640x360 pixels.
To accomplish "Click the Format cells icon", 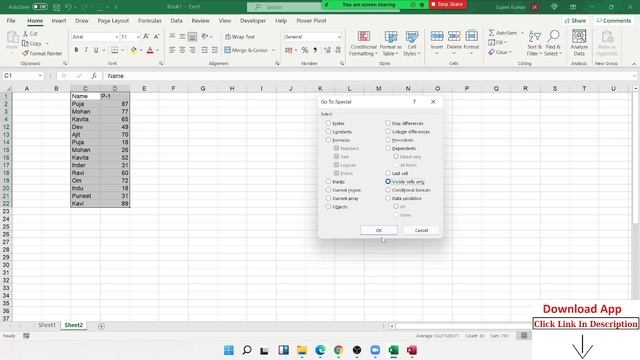I will (x=471, y=37).
